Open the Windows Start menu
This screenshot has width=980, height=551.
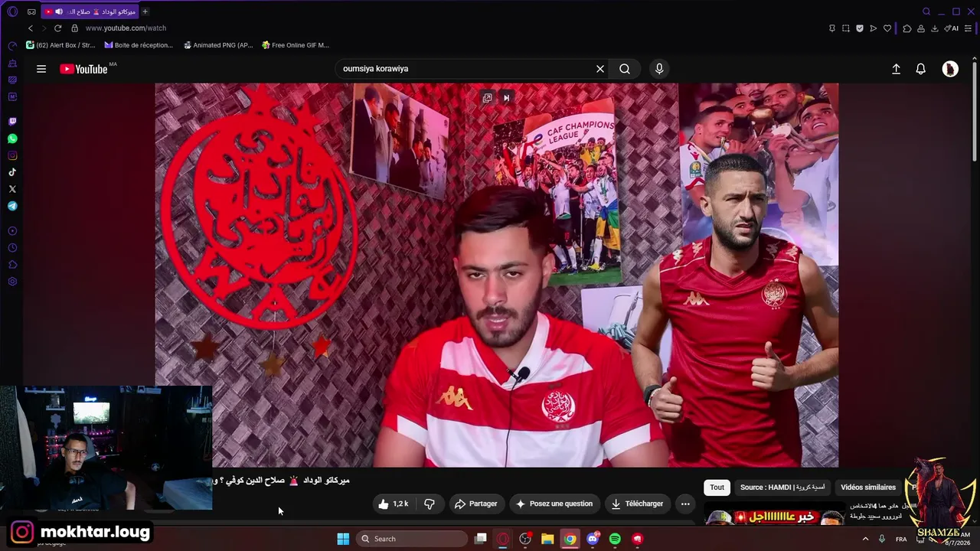(343, 539)
